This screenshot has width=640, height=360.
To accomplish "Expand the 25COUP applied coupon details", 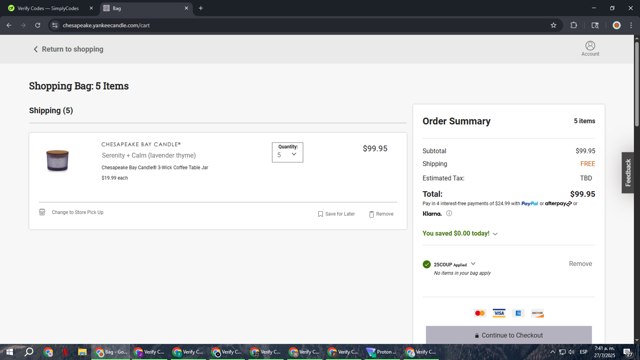I will [473, 264].
